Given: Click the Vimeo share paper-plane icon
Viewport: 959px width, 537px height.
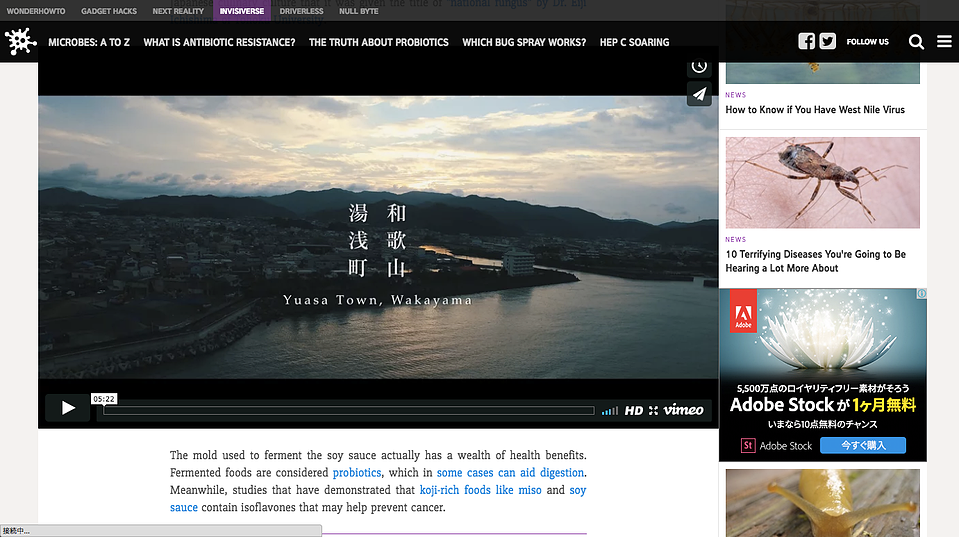Looking at the screenshot, I should (699, 94).
